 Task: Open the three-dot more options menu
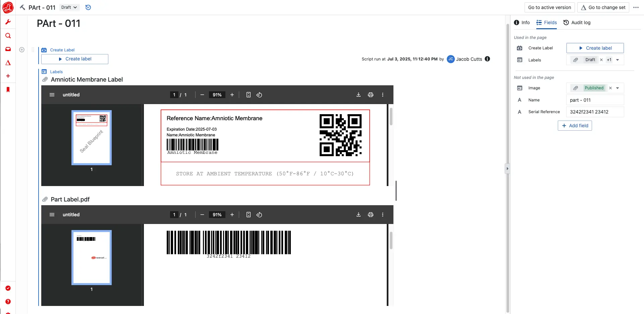tap(636, 7)
